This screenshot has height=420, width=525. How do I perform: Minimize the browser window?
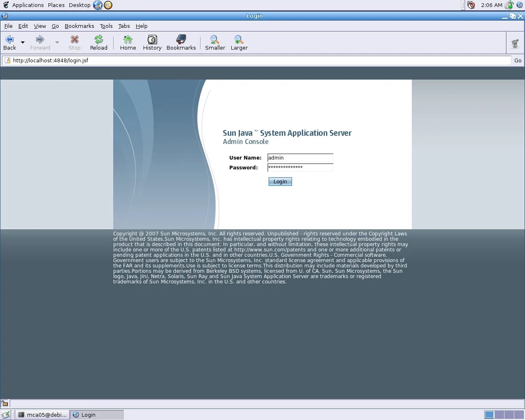pyautogui.click(x=505, y=16)
